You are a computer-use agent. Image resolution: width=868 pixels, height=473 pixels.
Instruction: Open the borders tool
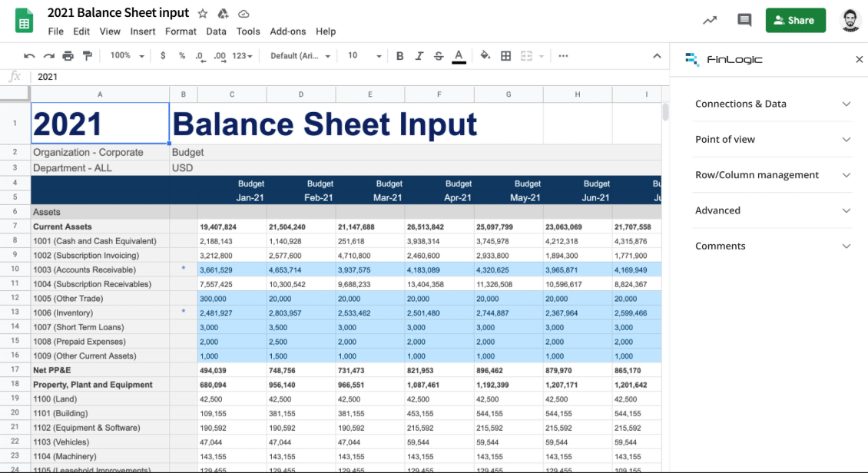[x=505, y=56]
